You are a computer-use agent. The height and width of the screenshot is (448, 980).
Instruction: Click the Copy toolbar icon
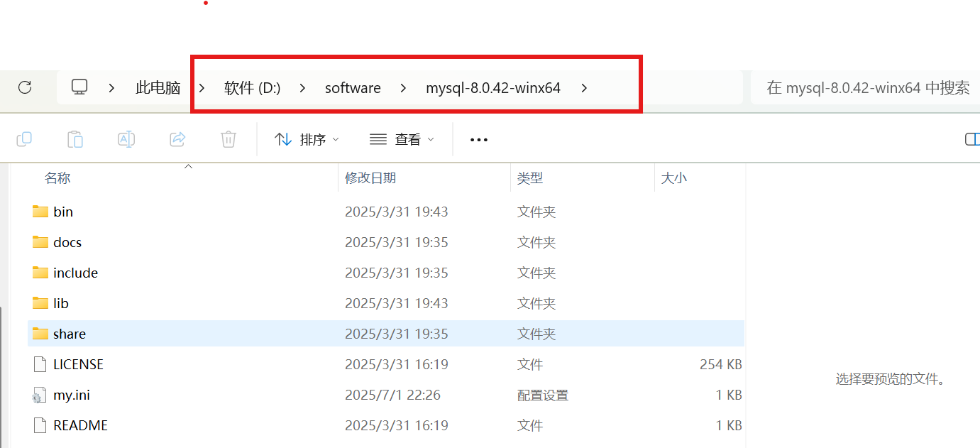click(24, 139)
